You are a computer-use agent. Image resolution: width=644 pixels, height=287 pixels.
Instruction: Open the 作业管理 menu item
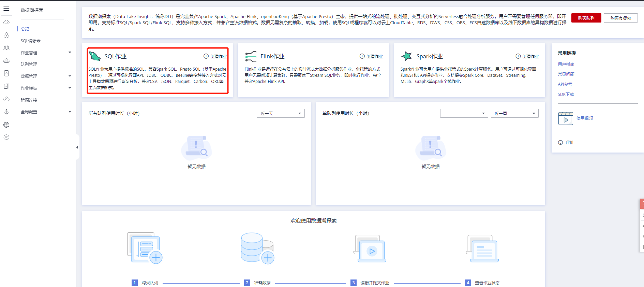pos(29,53)
